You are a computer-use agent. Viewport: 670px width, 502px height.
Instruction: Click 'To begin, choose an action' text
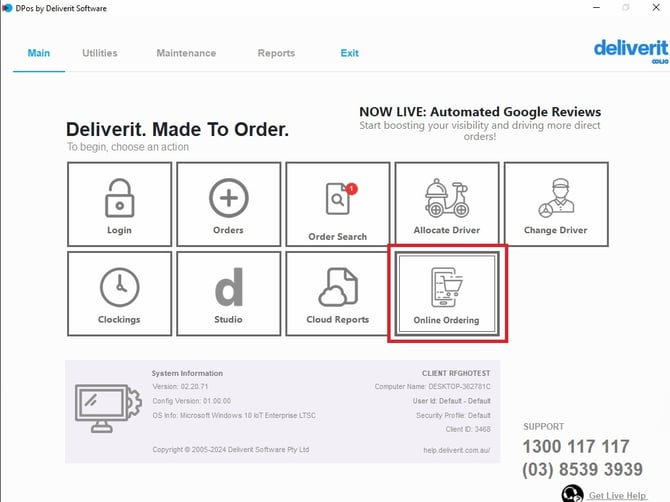[x=128, y=147]
